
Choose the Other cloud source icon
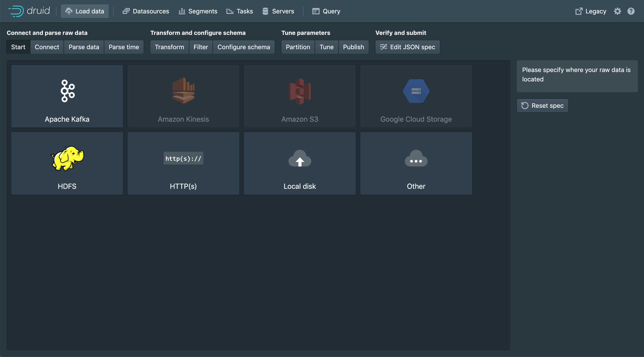coord(416,158)
